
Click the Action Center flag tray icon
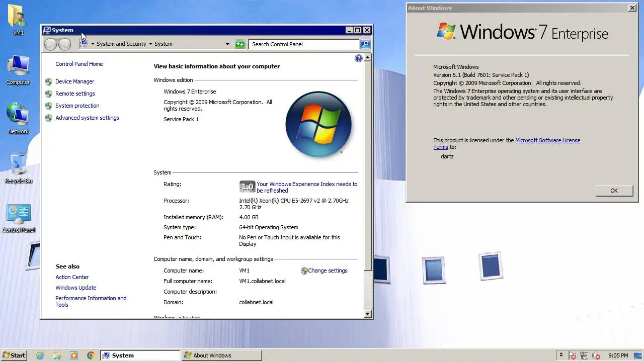(x=572, y=356)
